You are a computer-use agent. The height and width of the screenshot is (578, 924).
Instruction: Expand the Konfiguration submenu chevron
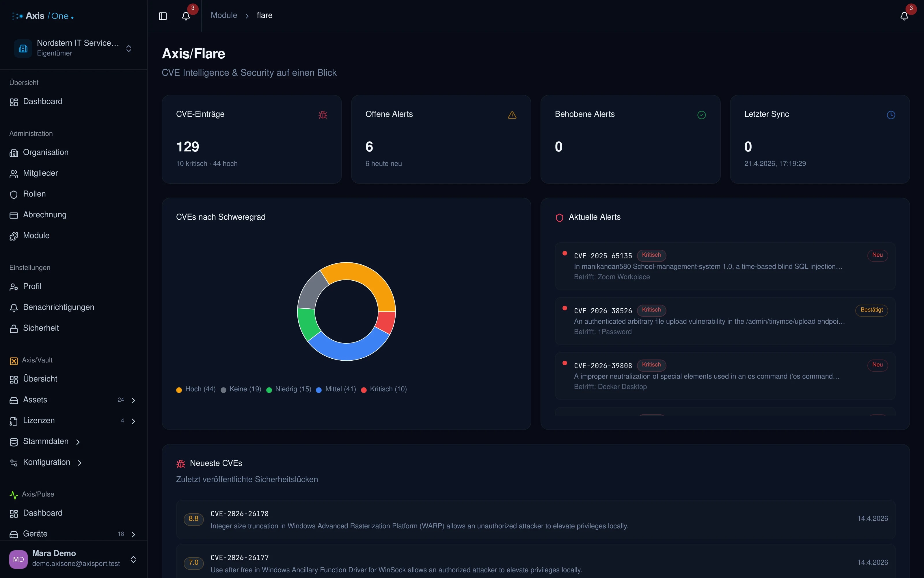(x=79, y=463)
